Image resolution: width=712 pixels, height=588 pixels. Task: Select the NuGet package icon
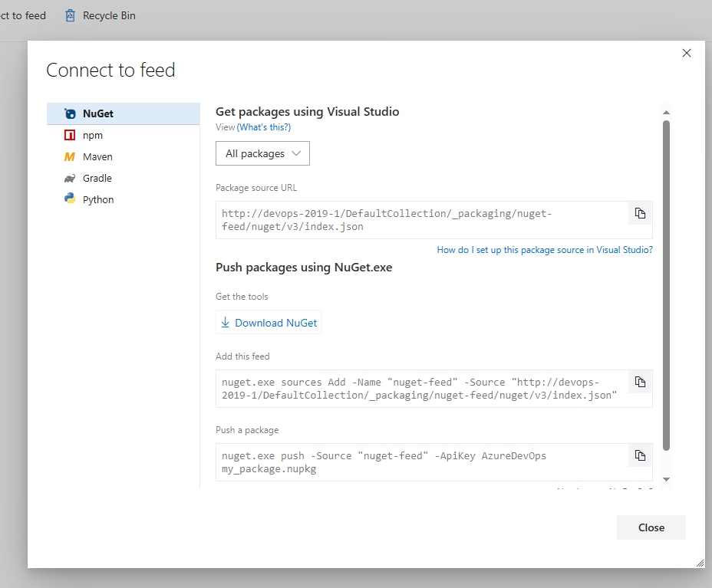click(x=69, y=113)
